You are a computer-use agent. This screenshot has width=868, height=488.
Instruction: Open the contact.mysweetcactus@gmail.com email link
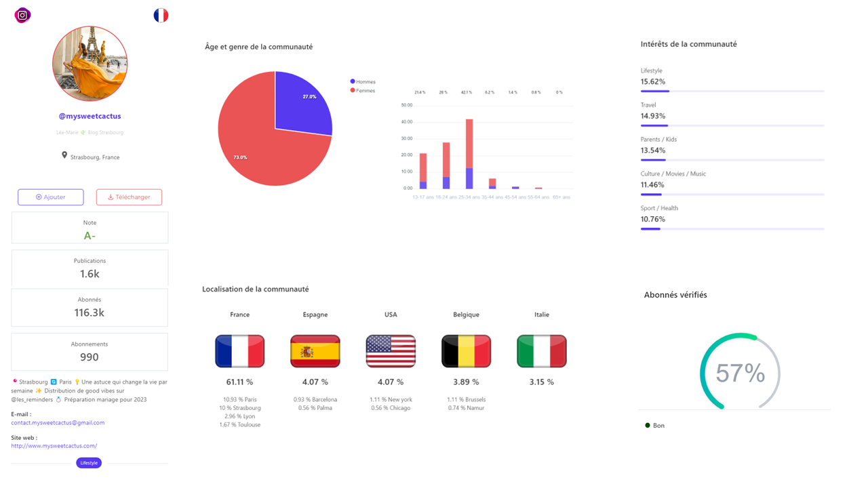(58, 422)
